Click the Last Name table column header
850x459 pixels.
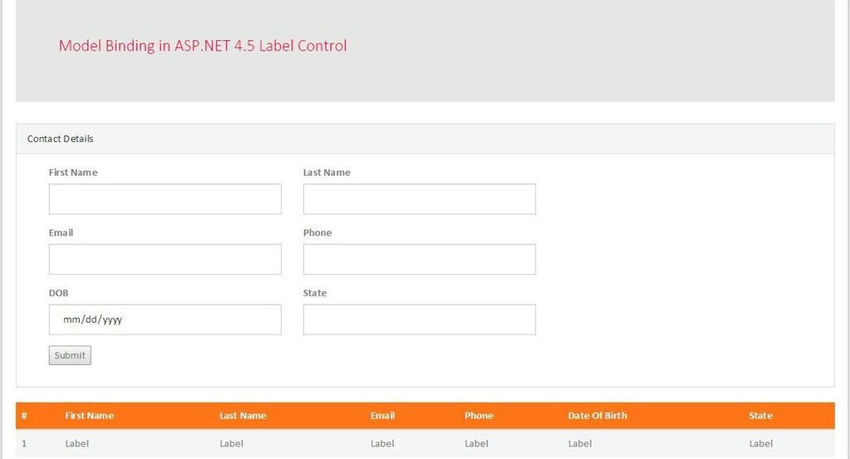point(243,416)
